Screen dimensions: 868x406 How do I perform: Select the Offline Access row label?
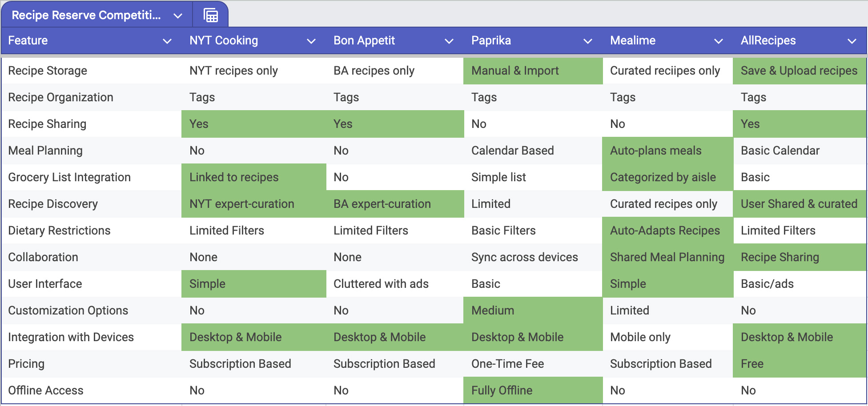(46, 390)
